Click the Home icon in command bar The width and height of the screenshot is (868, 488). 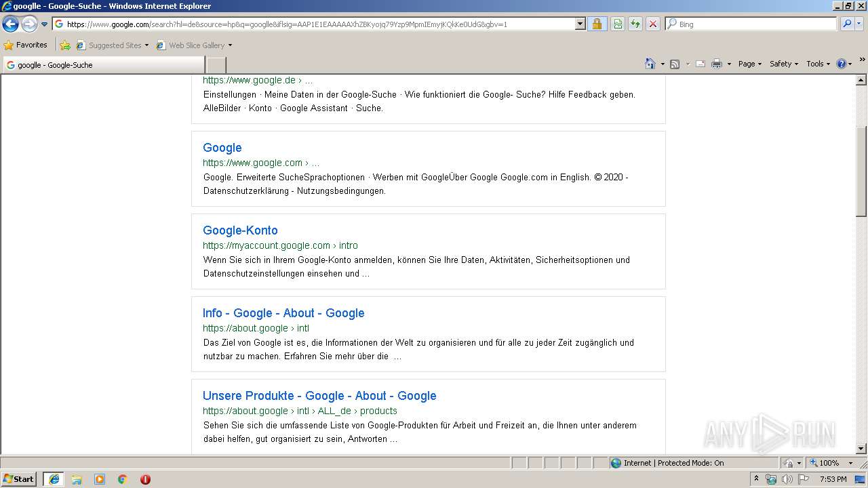tap(650, 64)
